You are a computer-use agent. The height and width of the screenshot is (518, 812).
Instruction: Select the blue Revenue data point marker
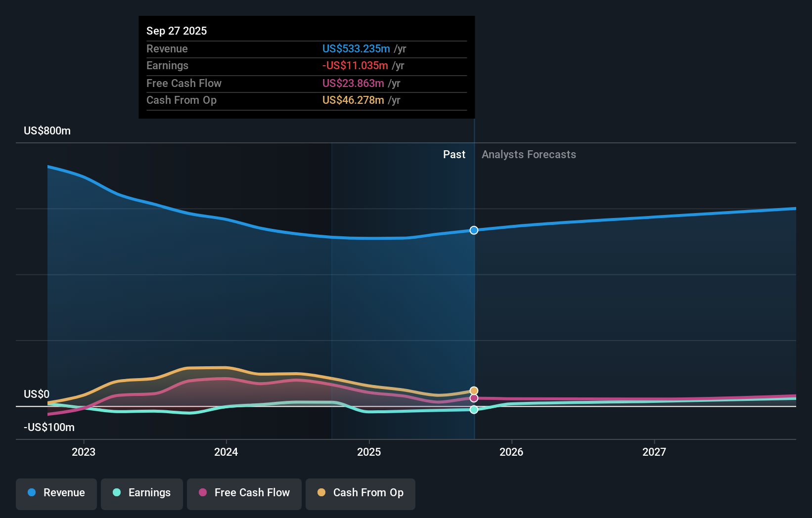pyautogui.click(x=473, y=230)
